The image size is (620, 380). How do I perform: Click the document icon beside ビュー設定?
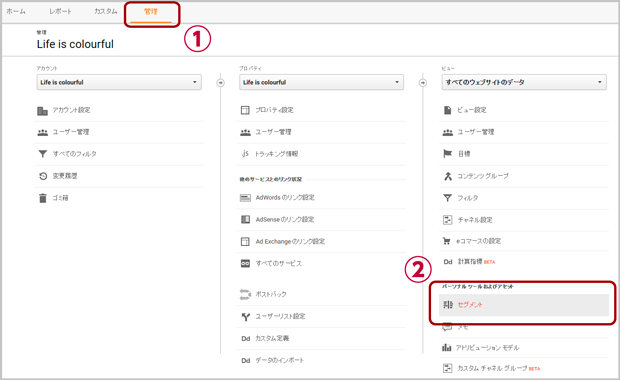pyautogui.click(x=447, y=110)
